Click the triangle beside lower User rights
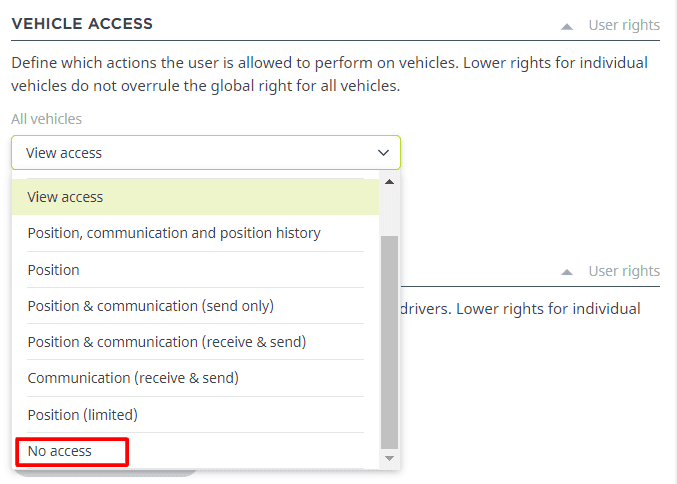This screenshot has height=484, width=677. coord(567,272)
